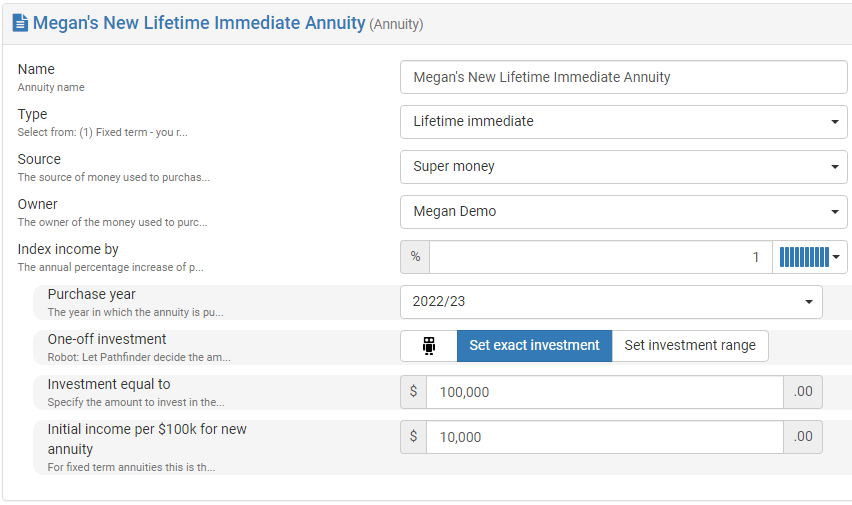Click the dollar symbol beside Investment equal to
Image resolution: width=852 pixels, height=505 pixels.
tap(413, 392)
